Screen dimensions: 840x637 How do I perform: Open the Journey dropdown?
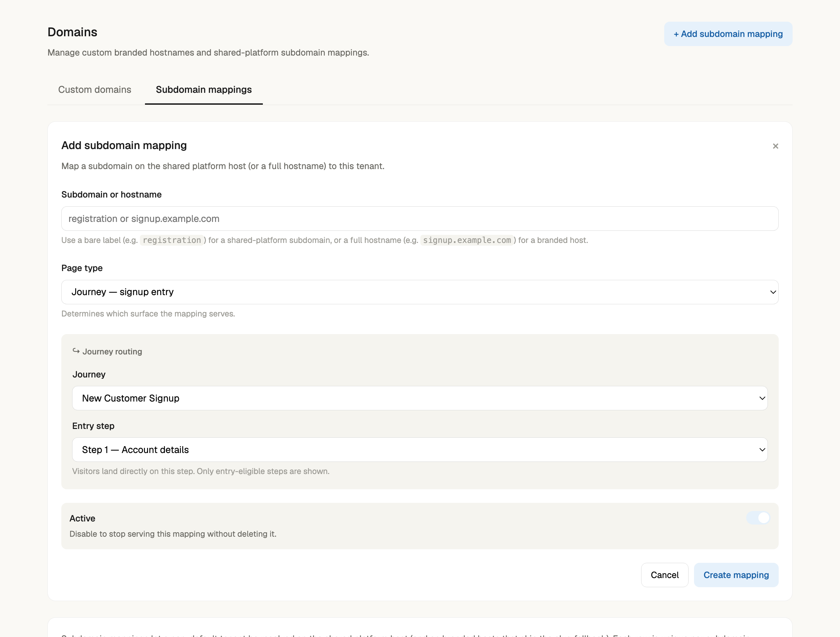(420, 398)
